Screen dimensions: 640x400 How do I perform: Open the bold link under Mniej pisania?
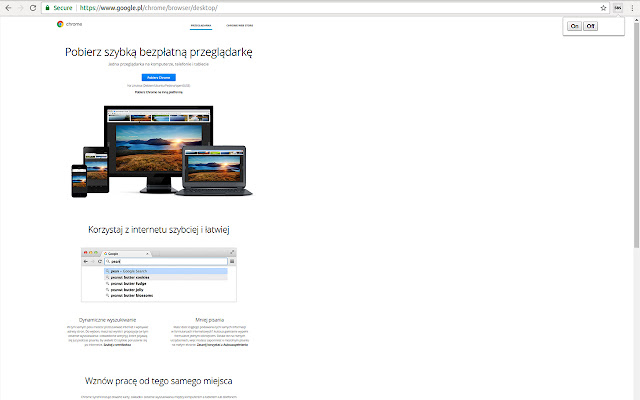point(222,345)
